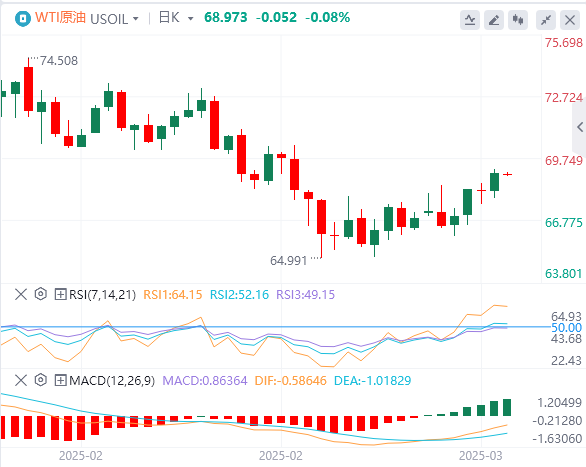Click the RSI(7,14,21) label
This screenshot has width=586, height=467.
102,295
